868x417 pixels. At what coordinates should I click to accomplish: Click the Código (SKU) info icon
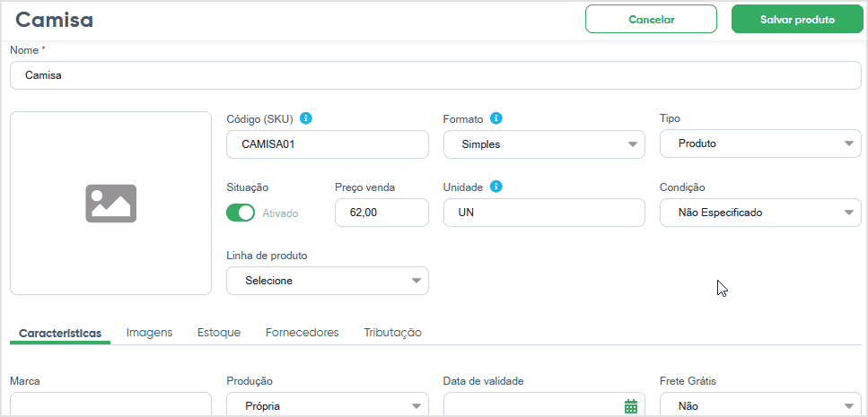coord(306,117)
